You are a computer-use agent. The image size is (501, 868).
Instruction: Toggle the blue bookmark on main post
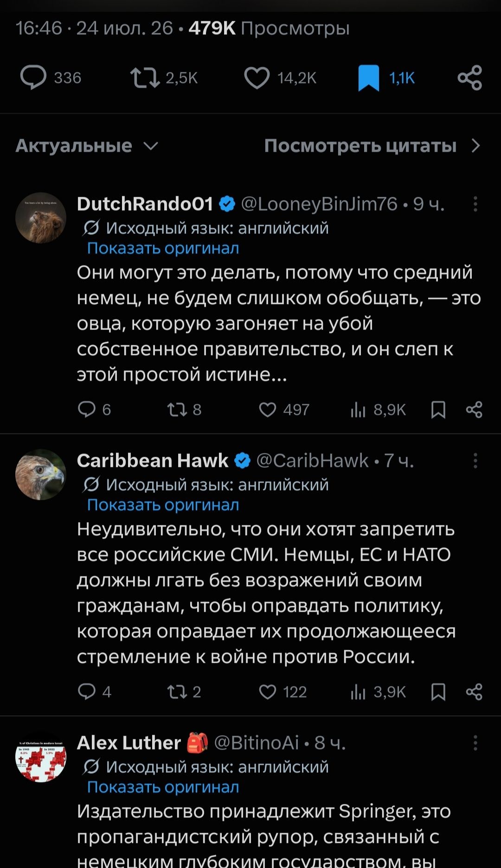369,78
